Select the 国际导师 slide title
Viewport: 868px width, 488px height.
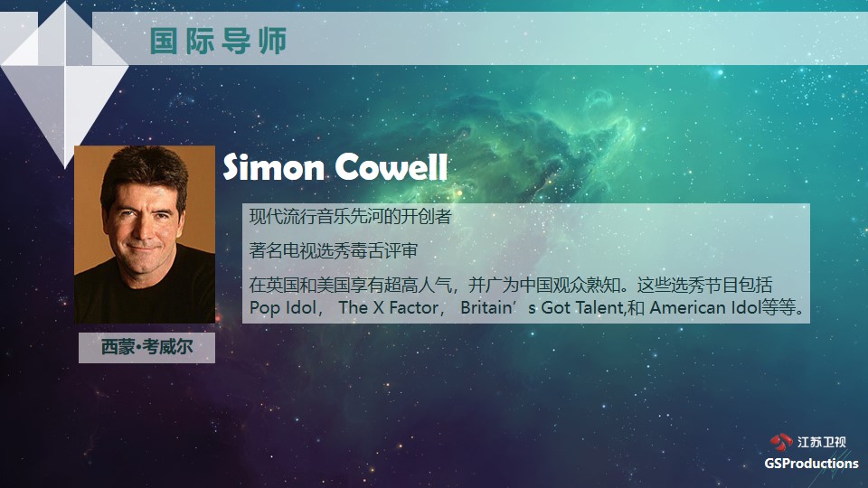(218, 41)
